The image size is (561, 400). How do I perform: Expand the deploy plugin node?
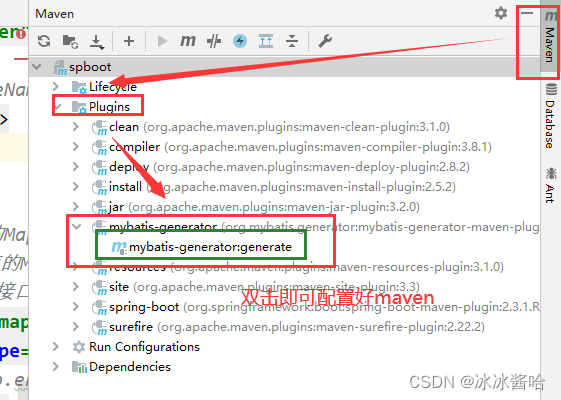[75, 167]
